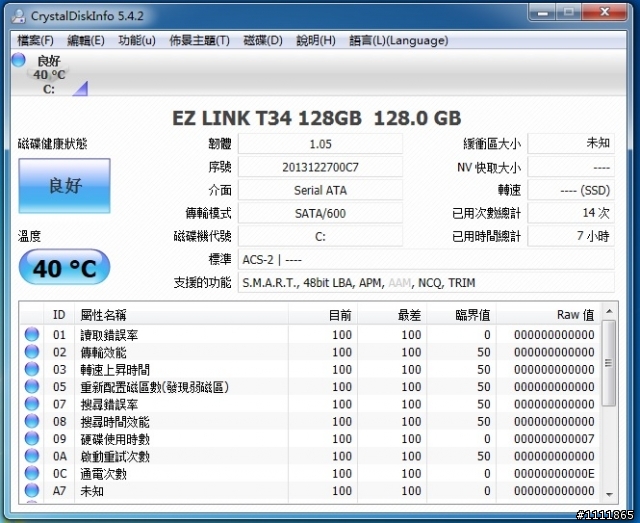Click the CrystalDiskInfo title bar icon
The width and height of the screenshot is (640, 523).
point(19,16)
